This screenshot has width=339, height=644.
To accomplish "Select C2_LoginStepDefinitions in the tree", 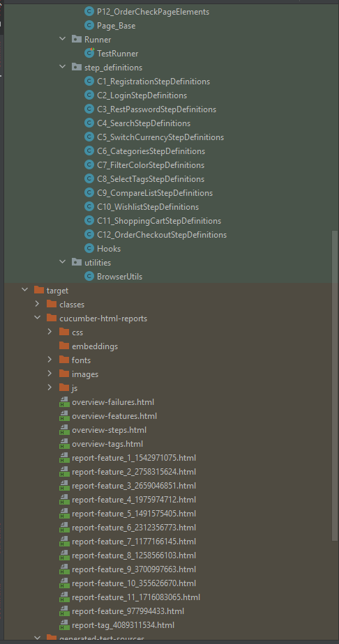I will tap(142, 95).
